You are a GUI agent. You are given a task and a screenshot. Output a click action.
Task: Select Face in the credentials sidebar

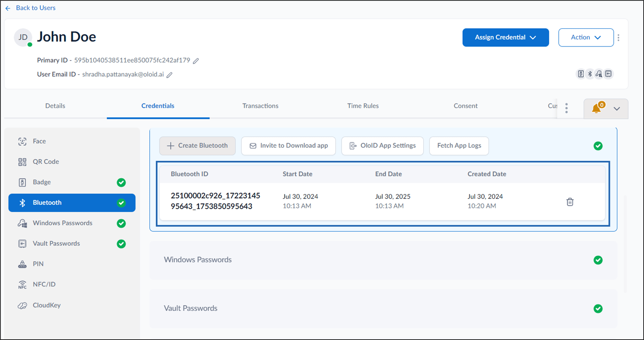pyautogui.click(x=72, y=141)
